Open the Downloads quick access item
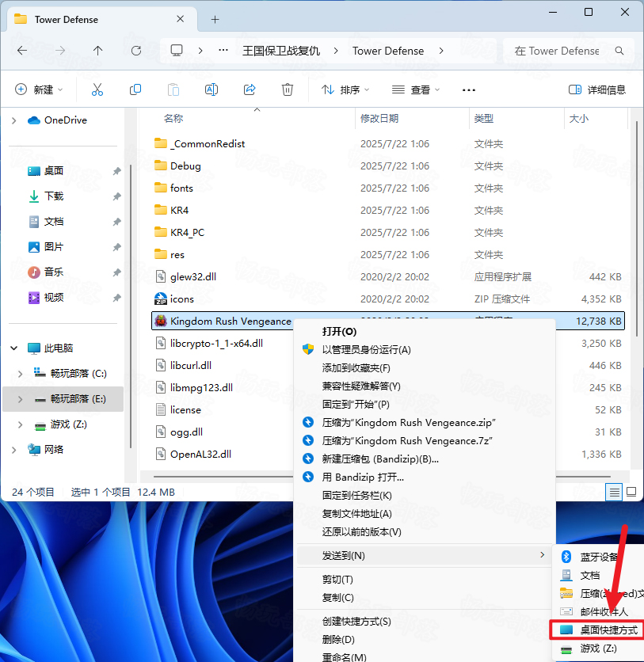The width and height of the screenshot is (644, 662). (x=54, y=196)
